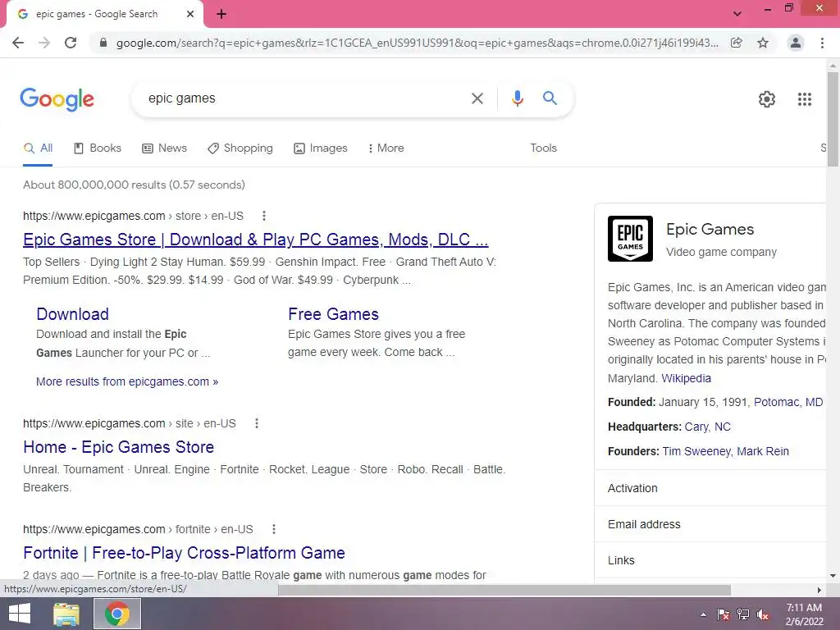This screenshot has height=630, width=840.
Task: Switch to the Images tab
Action: 321,148
